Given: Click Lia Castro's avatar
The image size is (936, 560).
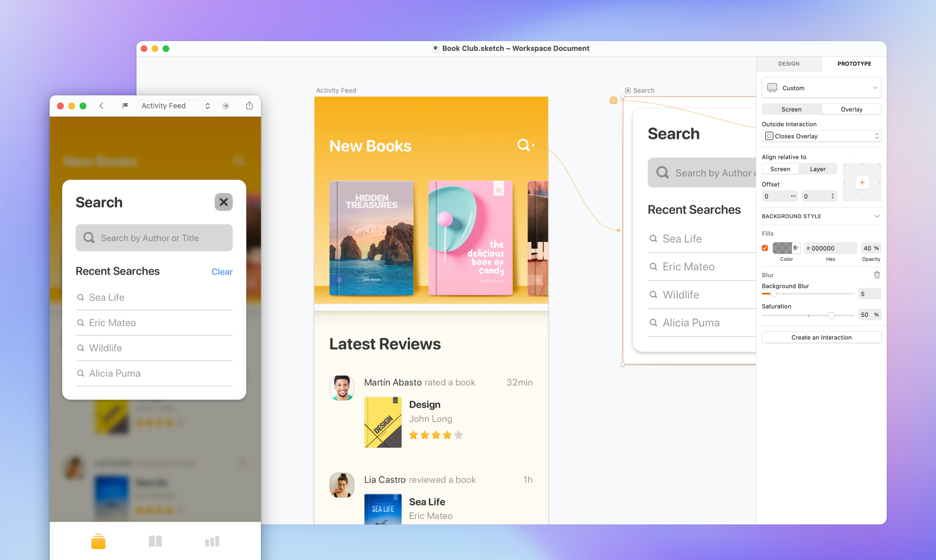Looking at the screenshot, I should click(x=342, y=485).
